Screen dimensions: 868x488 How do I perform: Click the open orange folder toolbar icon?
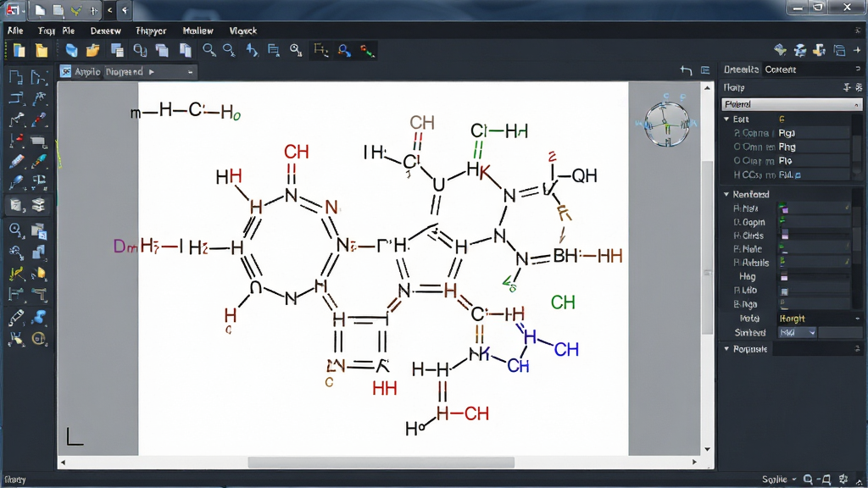[x=93, y=51]
